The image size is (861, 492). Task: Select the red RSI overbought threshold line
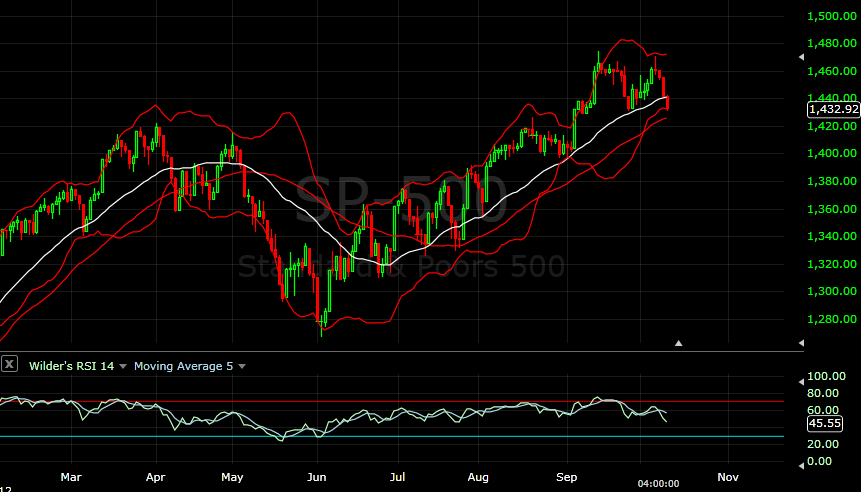point(392,401)
